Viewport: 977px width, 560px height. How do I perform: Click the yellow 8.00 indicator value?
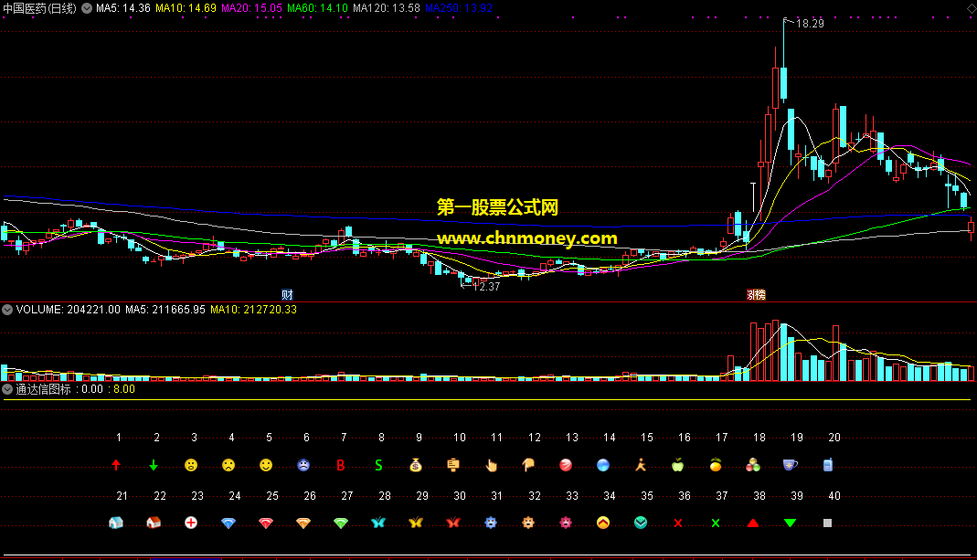(124, 389)
